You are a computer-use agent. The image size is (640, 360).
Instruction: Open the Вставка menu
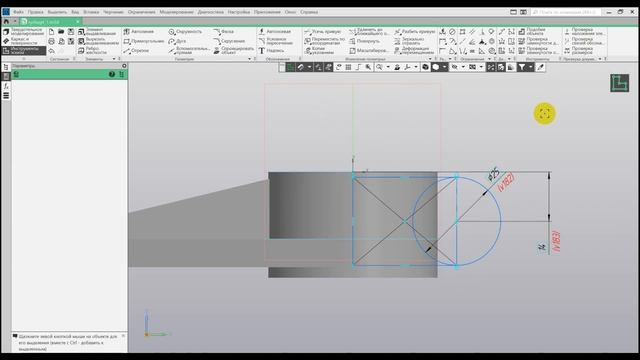[x=91, y=12]
